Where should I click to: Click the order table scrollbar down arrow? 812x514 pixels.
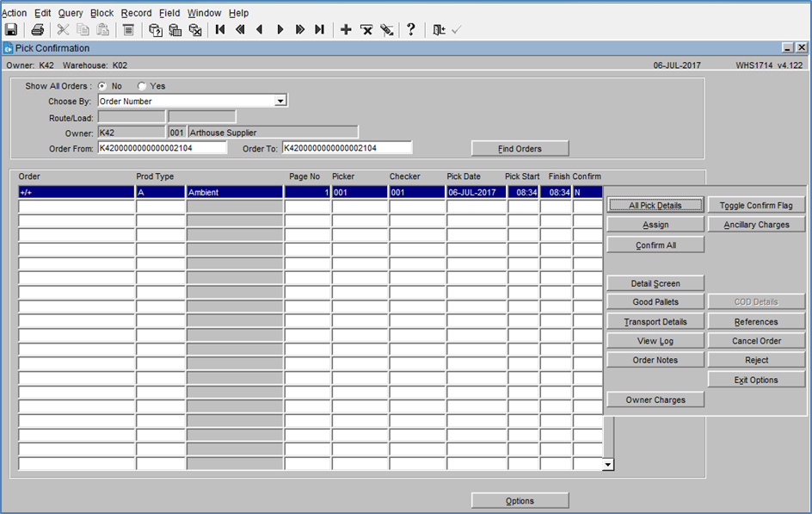pyautogui.click(x=608, y=465)
